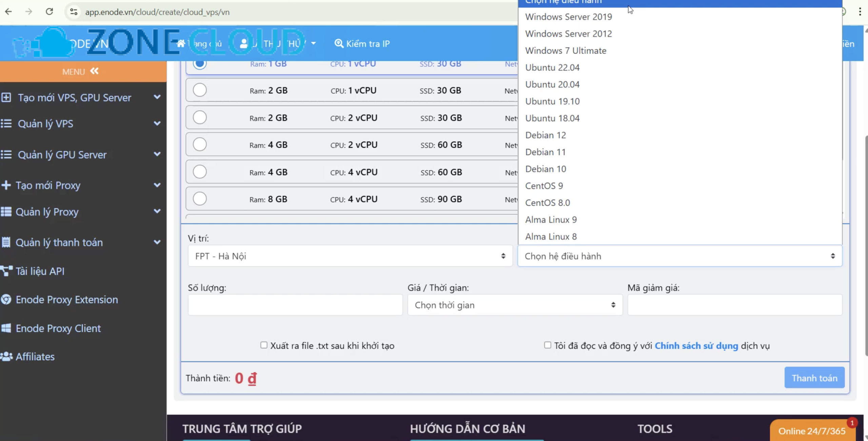The height and width of the screenshot is (441, 868).
Task: Open Affiliates menu link
Action: tap(35, 357)
